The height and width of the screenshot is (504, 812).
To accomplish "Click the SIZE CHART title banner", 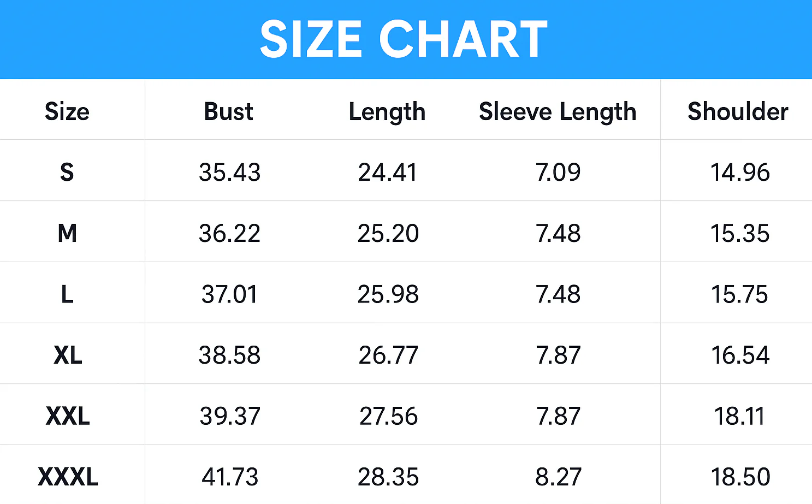I will pos(406,39).
